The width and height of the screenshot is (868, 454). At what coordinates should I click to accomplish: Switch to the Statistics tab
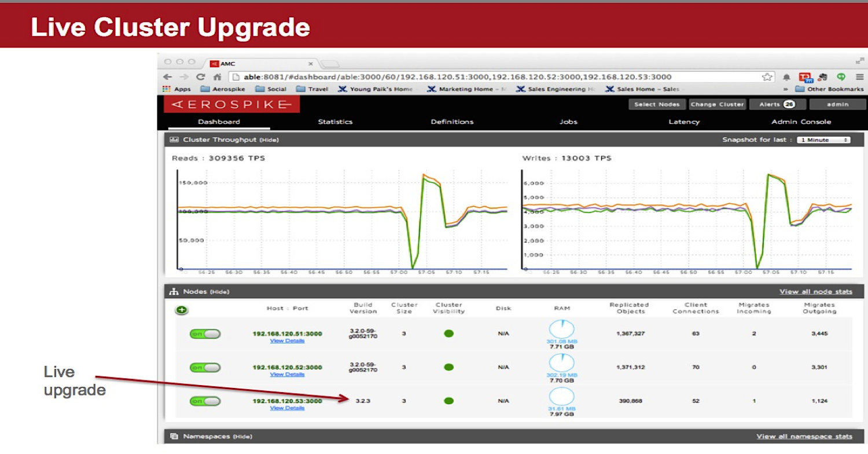coord(335,122)
